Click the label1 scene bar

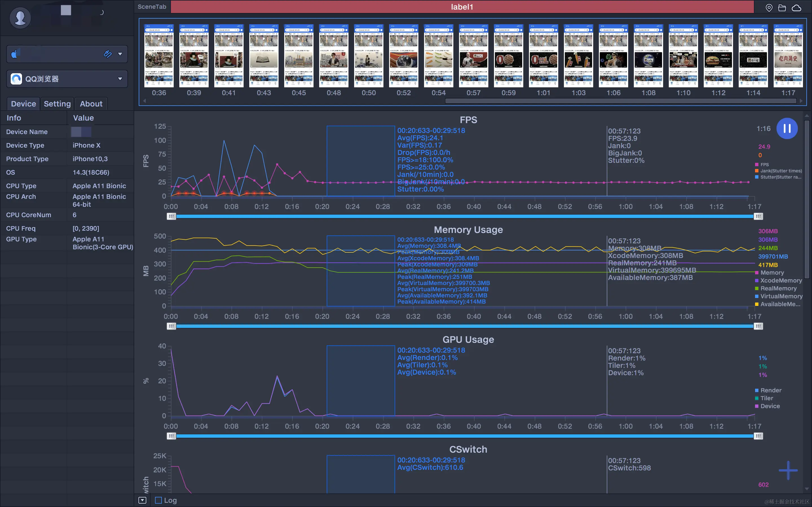click(x=462, y=7)
